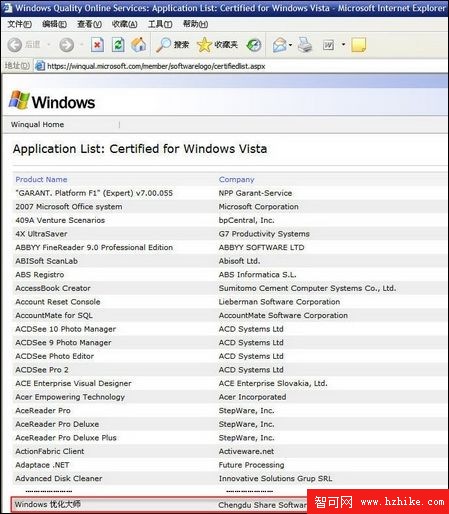Select the 4X UltraSaver entry
Viewport: 449px width, 514px height.
pos(41,234)
